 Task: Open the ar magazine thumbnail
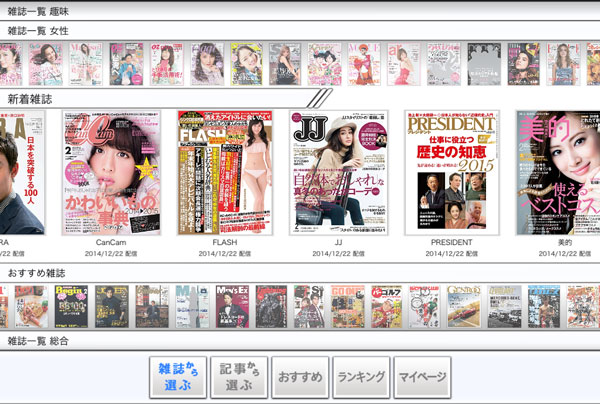click(404, 64)
